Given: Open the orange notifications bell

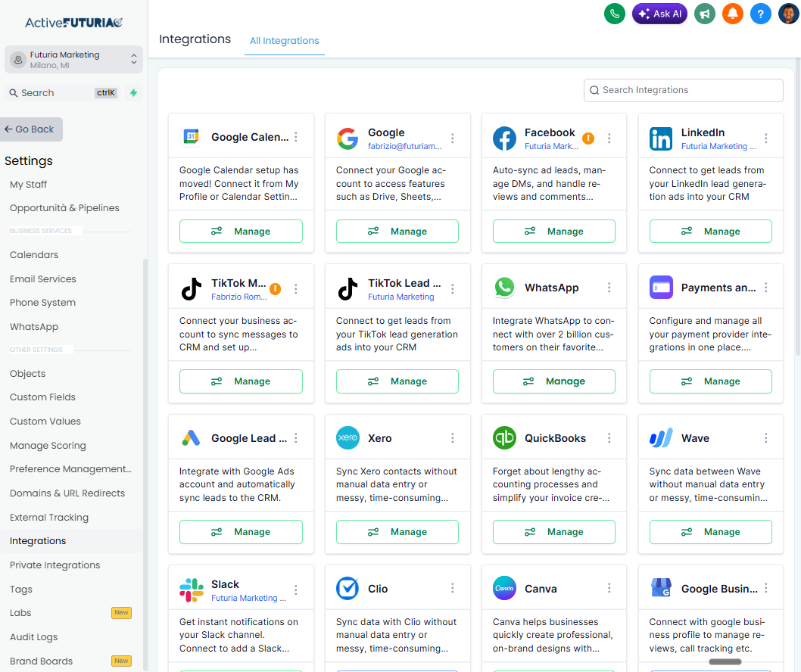Looking at the screenshot, I should [732, 14].
